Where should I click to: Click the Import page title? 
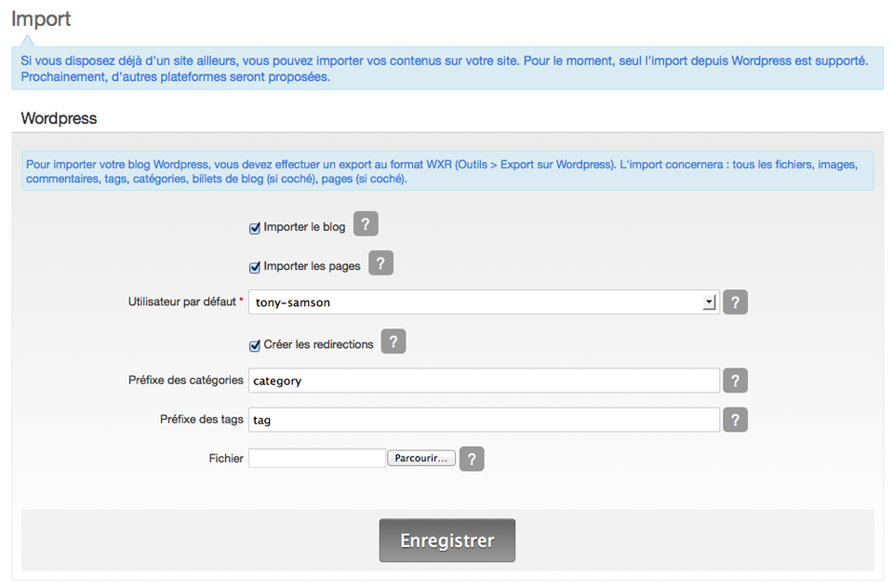(41, 19)
